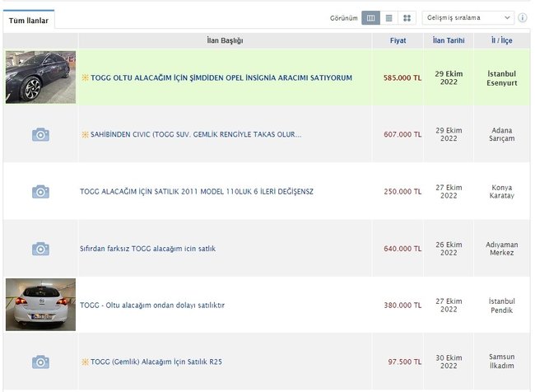Open the 2011 MODEL 110LUK listing
535x392 pixels.
(x=197, y=192)
